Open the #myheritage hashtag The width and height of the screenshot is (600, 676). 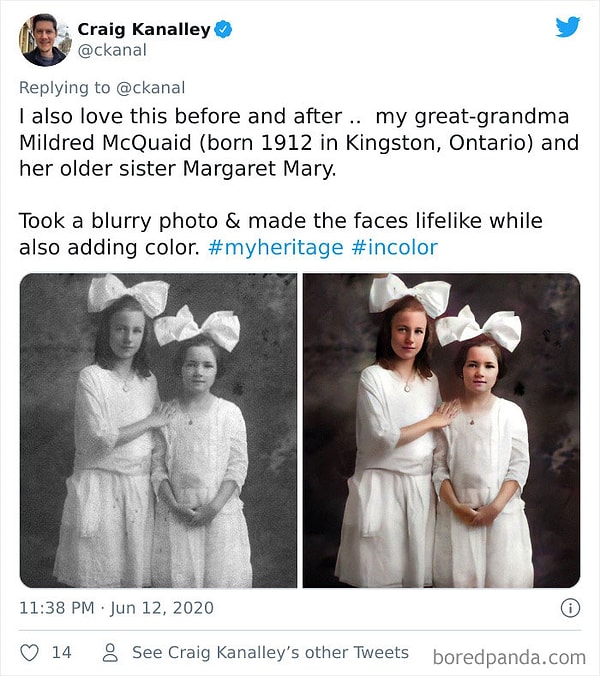pyautogui.click(x=276, y=247)
